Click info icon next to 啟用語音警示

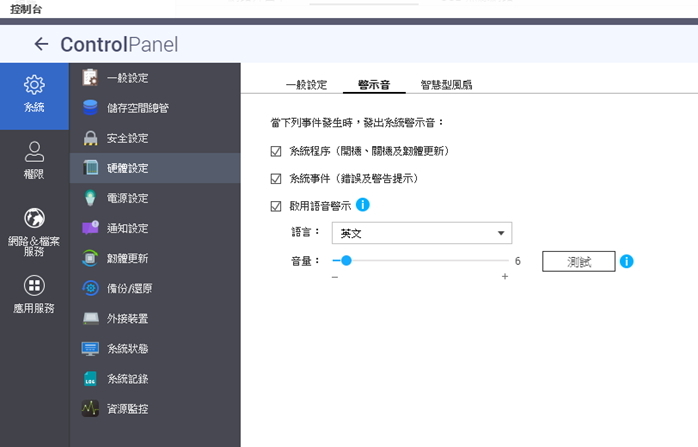(x=363, y=205)
